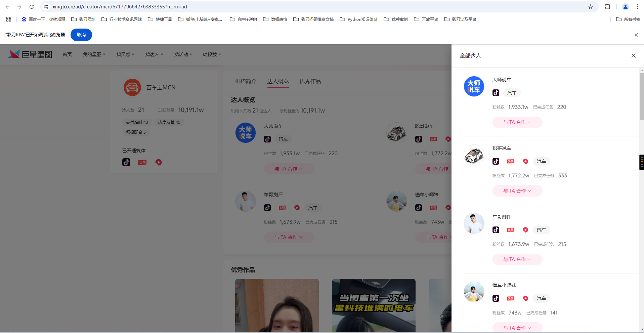
Task: Click Xigua video icon under 车哥测评 in panel
Action: [x=525, y=230]
